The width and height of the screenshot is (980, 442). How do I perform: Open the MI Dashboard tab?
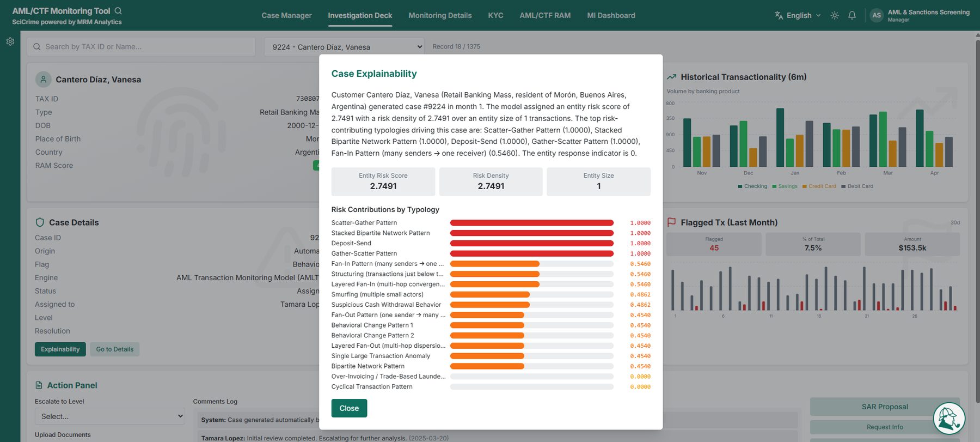point(611,15)
